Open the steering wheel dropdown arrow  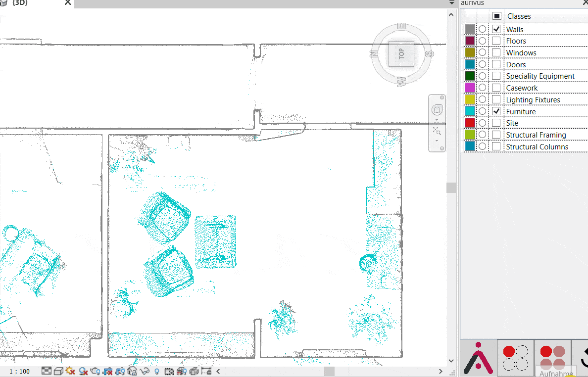click(437, 120)
